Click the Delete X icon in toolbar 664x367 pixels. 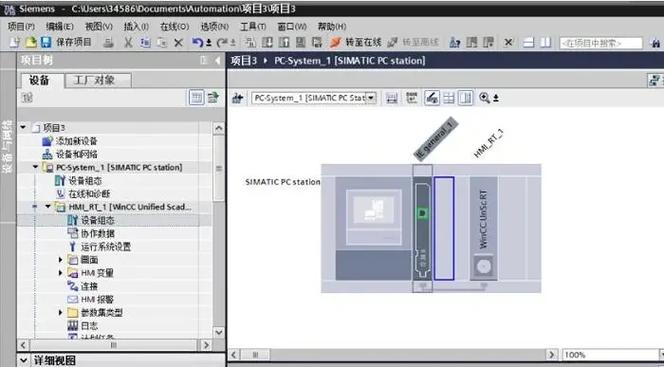pos(179,43)
